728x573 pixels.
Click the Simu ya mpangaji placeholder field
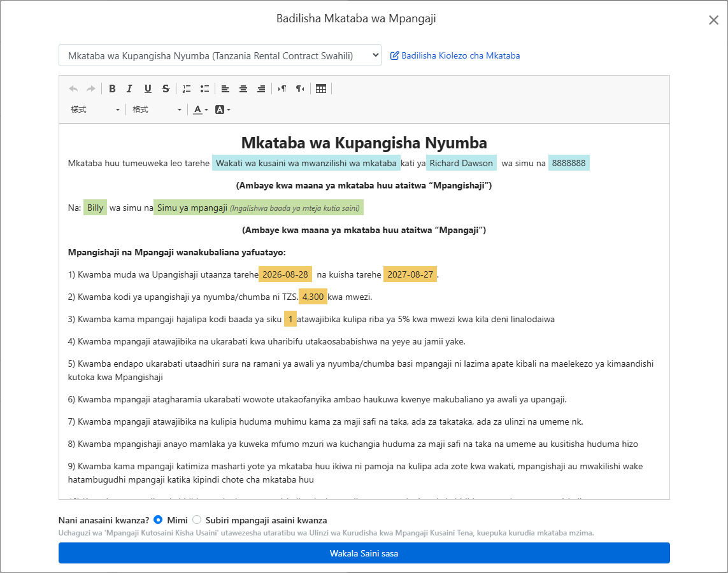coord(258,208)
